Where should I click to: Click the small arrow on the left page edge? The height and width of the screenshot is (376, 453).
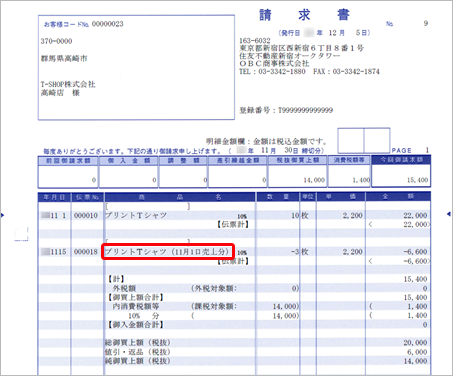click(x=3, y=215)
